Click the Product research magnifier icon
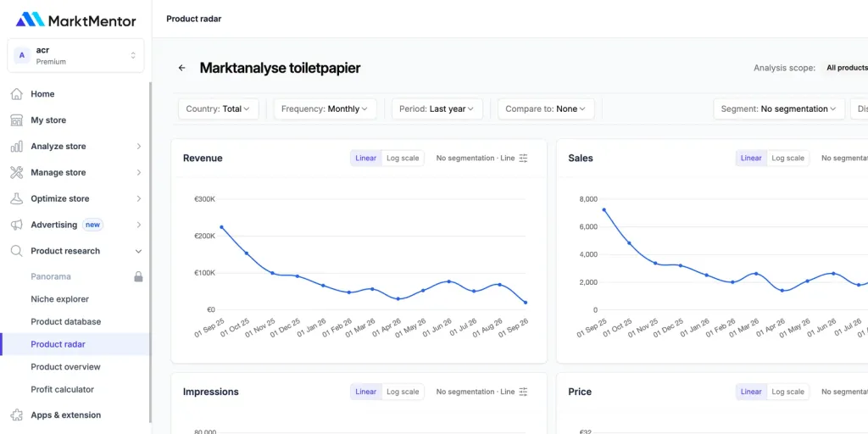This screenshot has height=434, width=868. [x=17, y=251]
